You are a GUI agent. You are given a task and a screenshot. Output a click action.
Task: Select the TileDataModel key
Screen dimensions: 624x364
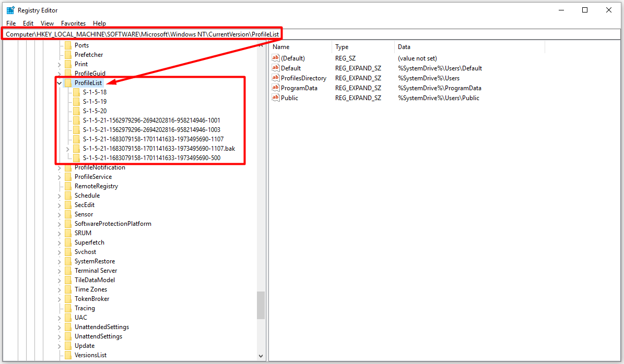[x=95, y=280]
